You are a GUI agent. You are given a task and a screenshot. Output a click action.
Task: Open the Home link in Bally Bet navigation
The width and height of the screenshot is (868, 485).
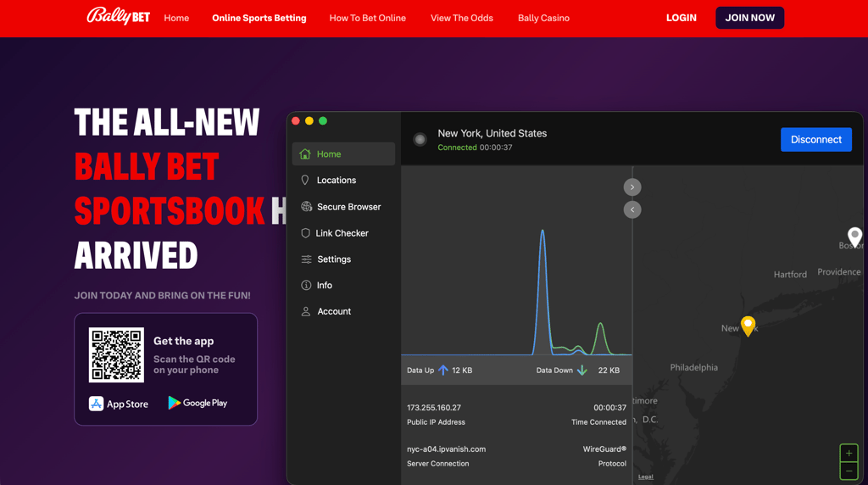[x=176, y=19]
